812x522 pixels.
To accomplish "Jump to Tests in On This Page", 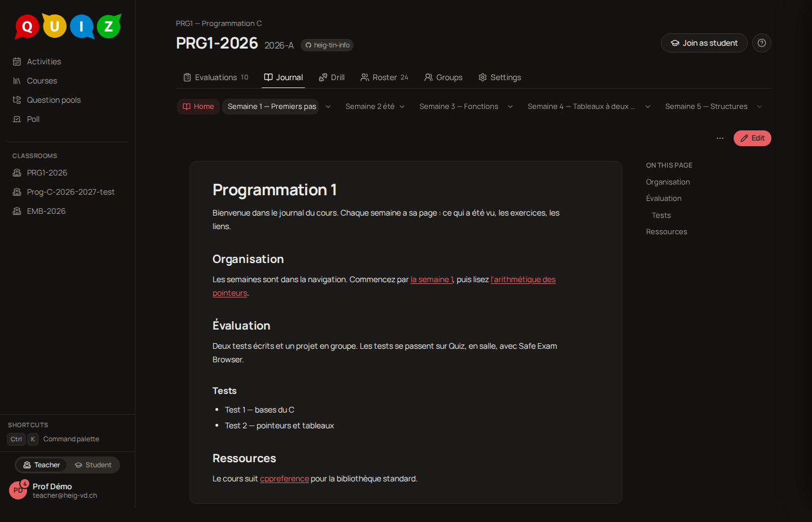I will (x=661, y=215).
